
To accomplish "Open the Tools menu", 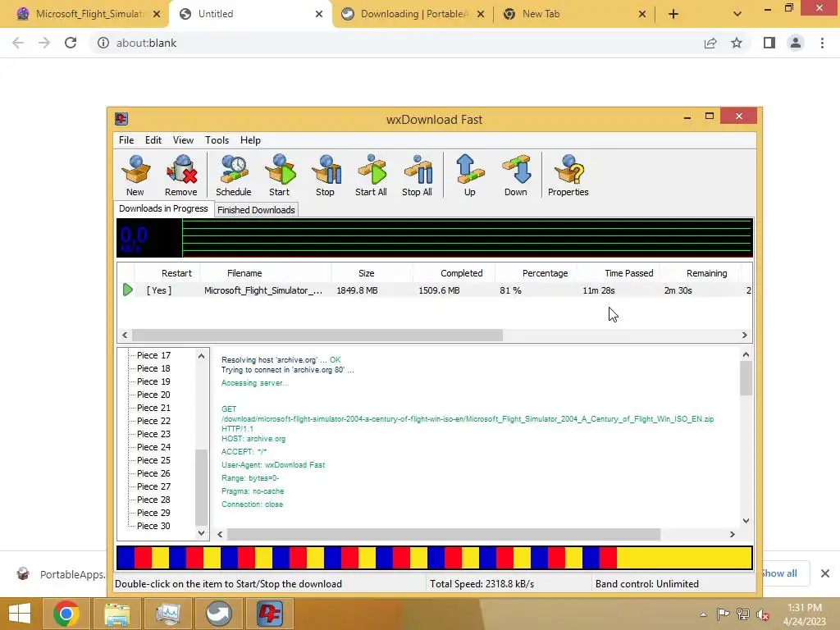I will coord(217,139).
